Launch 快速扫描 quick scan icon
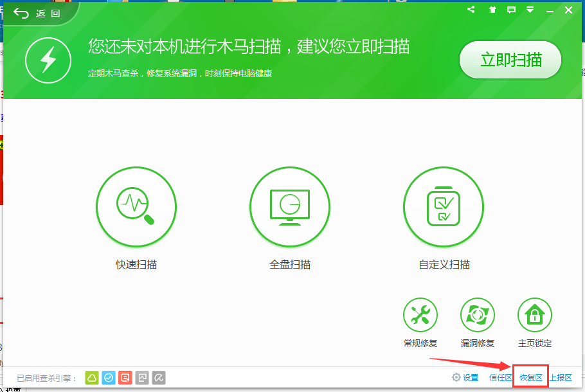 point(136,207)
